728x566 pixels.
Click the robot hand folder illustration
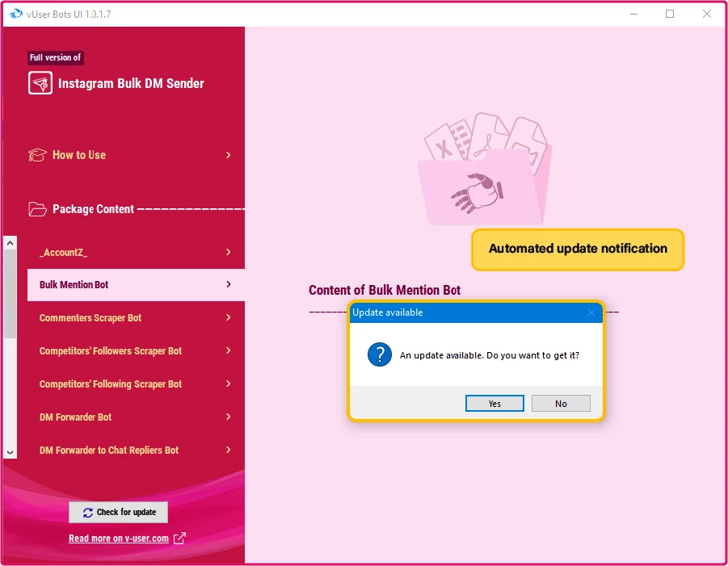486,169
